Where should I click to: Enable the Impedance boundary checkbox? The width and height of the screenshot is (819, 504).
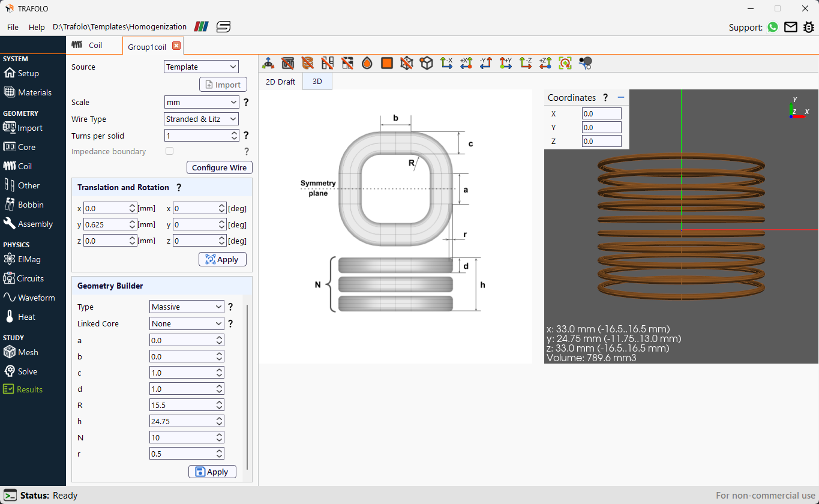(169, 151)
